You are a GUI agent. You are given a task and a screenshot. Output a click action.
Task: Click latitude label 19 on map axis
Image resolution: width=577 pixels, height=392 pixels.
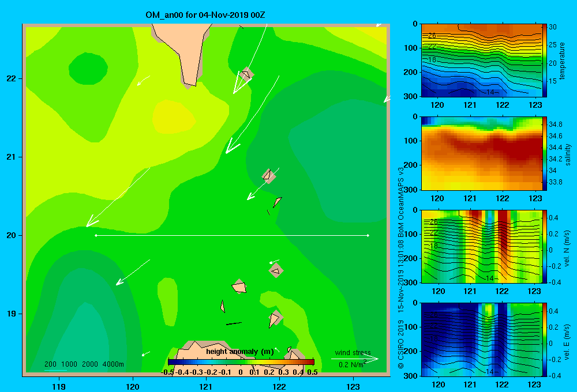pyautogui.click(x=11, y=314)
